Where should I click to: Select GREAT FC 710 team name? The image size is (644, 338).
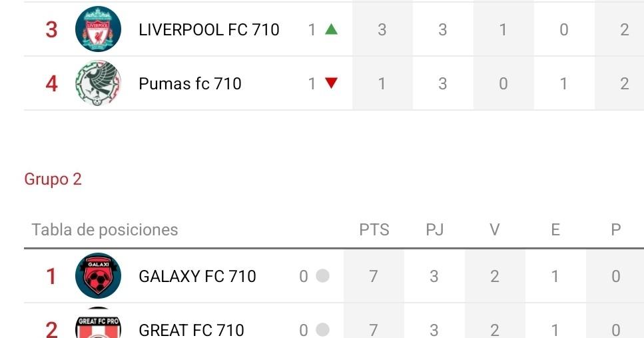click(x=191, y=329)
